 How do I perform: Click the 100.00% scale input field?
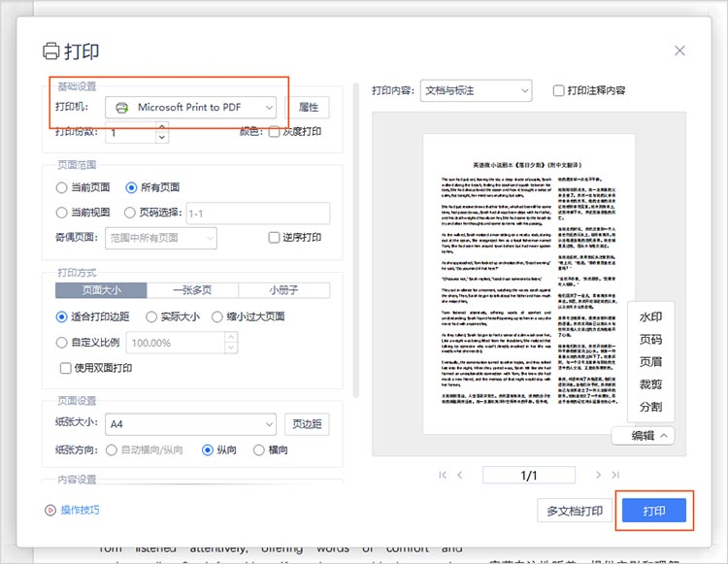click(x=176, y=343)
